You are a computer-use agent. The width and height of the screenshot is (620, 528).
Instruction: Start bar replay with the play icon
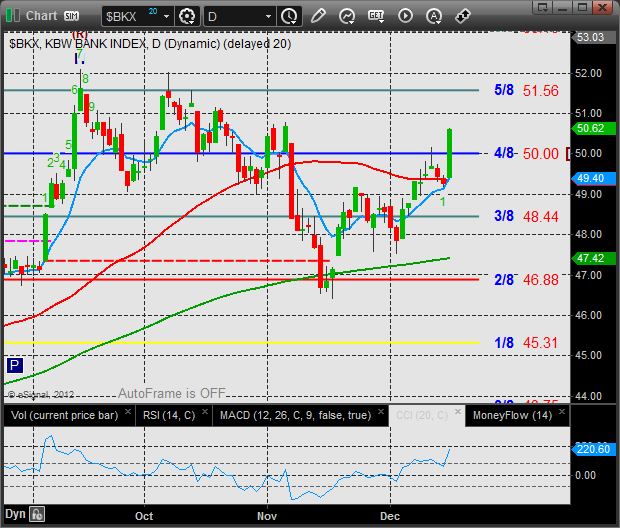click(405, 16)
